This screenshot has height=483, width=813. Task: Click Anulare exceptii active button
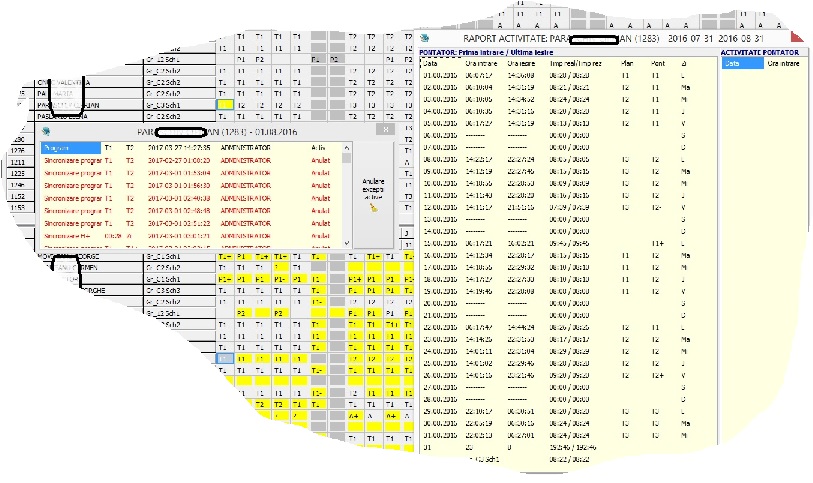coord(373,195)
